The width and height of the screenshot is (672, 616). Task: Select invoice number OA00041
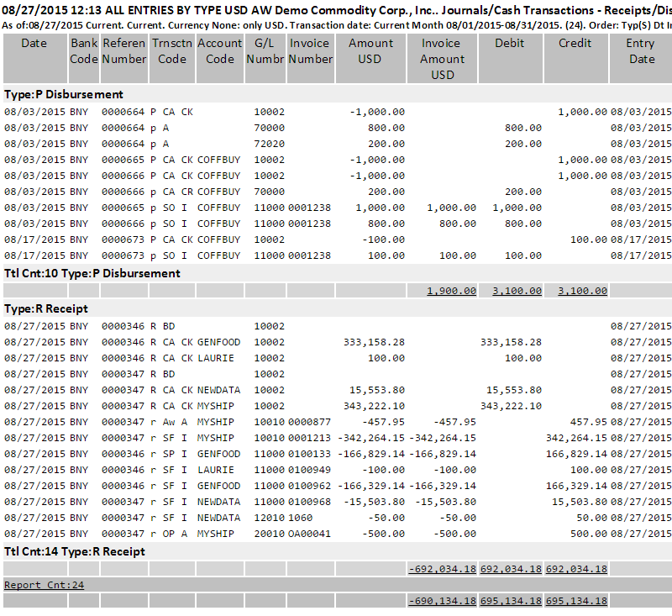click(x=309, y=534)
